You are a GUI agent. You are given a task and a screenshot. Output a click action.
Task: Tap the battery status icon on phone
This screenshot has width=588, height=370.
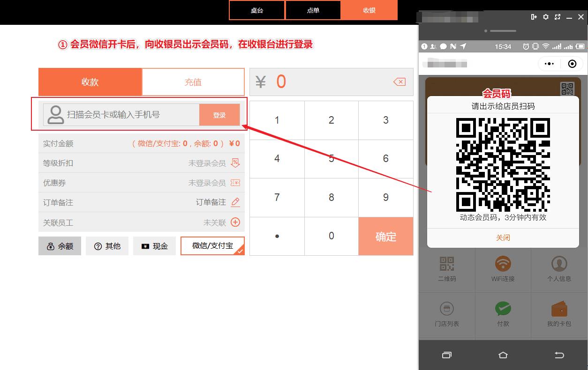580,46
